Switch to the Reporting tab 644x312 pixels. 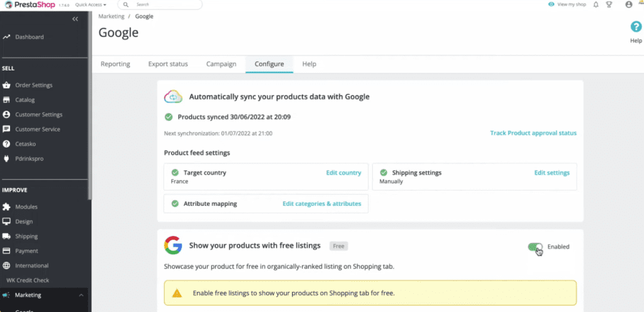coord(116,64)
